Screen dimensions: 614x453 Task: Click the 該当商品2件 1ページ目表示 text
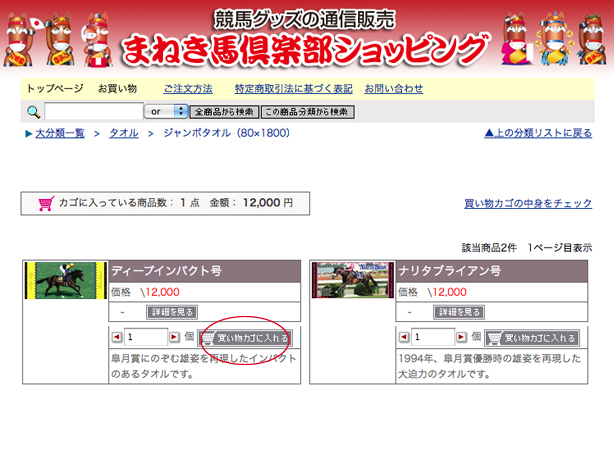(527, 248)
